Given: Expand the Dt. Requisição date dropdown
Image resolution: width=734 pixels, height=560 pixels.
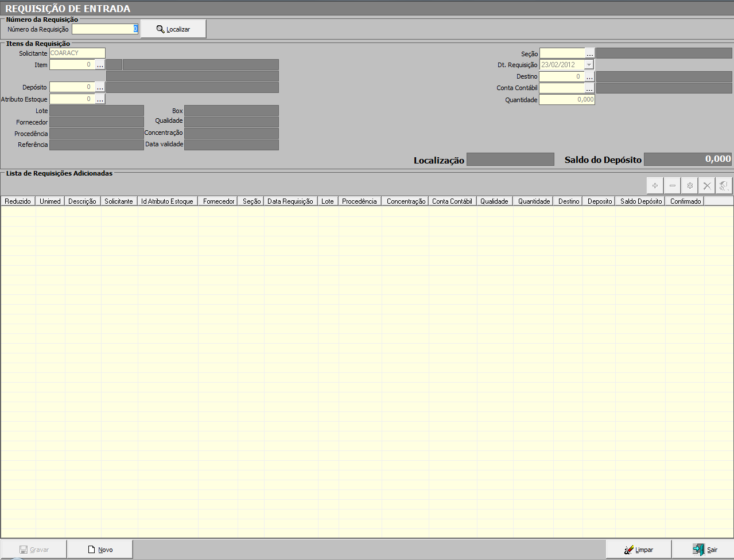Looking at the screenshot, I should click(589, 65).
